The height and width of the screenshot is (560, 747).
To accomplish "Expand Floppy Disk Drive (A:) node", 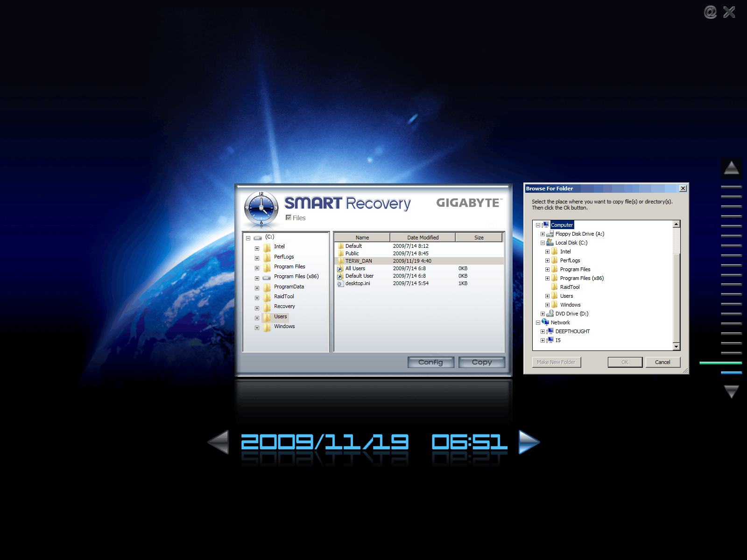I will [x=543, y=234].
